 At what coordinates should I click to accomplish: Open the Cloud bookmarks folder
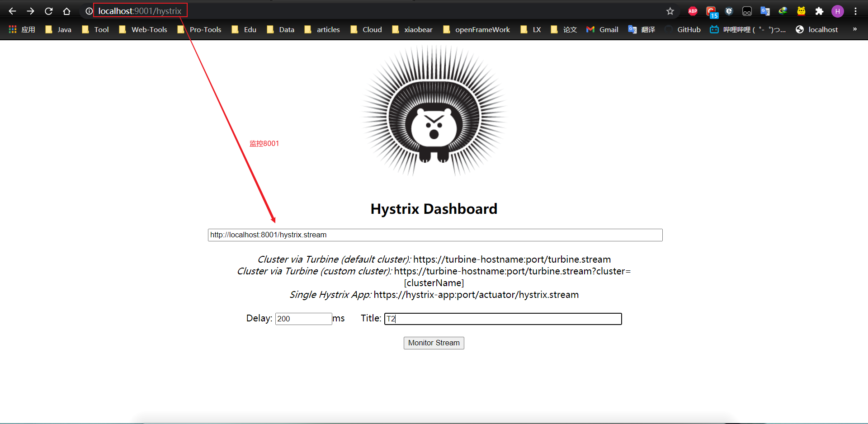click(x=366, y=29)
